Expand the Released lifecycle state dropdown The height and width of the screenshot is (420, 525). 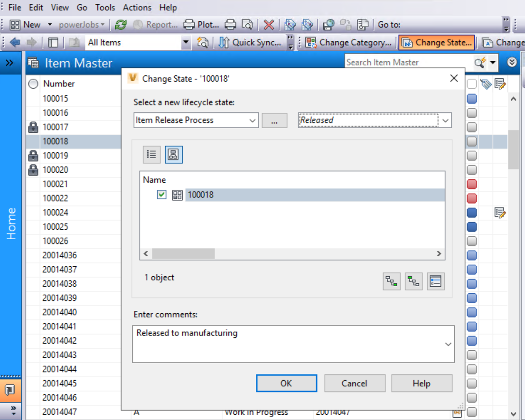(445, 121)
